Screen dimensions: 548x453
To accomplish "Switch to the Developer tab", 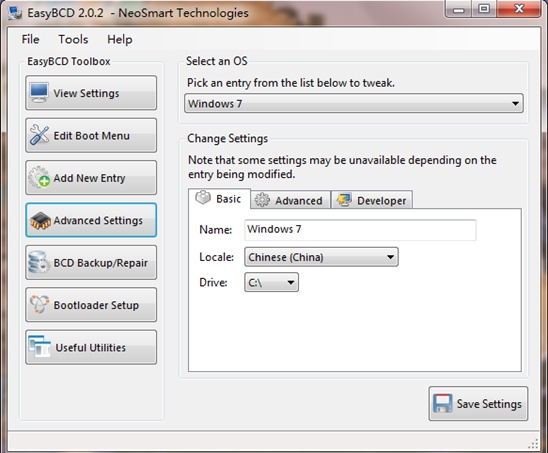I will point(372,200).
